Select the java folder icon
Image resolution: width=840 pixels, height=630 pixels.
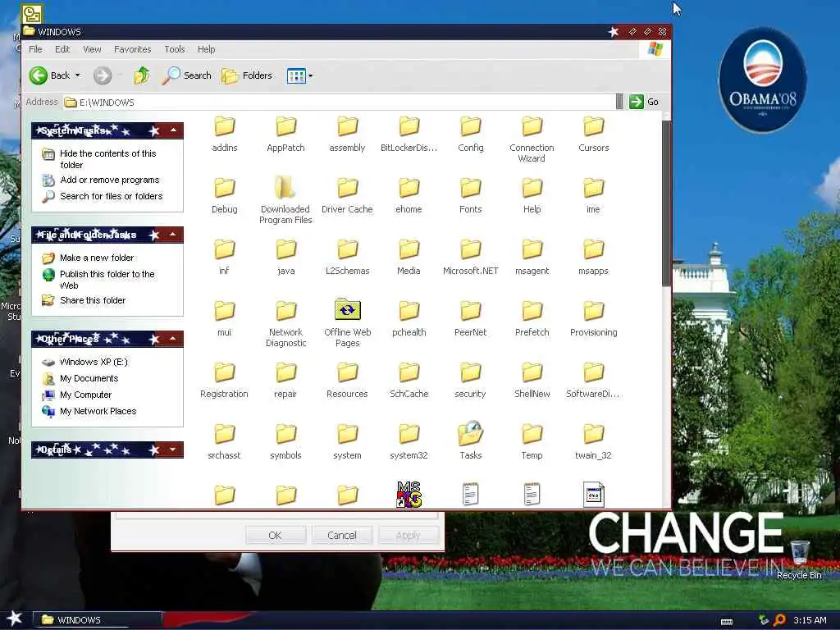coord(286,249)
